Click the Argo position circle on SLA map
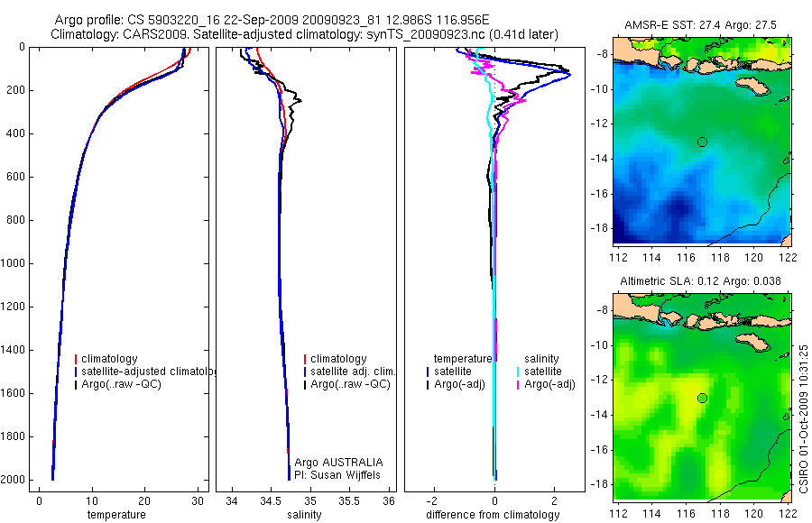The width and height of the screenshot is (812, 523). tap(702, 399)
